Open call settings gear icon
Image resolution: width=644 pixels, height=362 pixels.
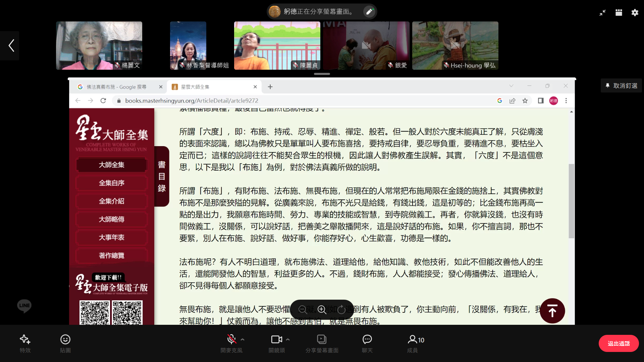635,13
